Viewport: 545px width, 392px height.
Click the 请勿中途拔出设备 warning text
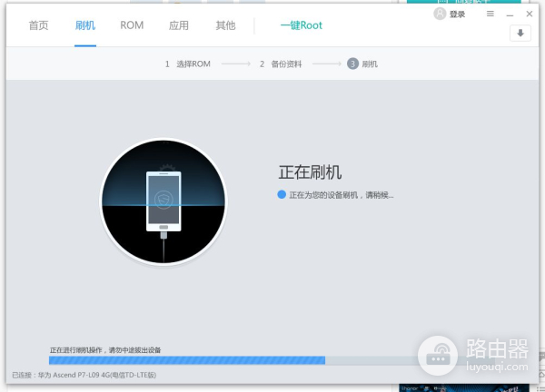pyautogui.click(x=134, y=350)
